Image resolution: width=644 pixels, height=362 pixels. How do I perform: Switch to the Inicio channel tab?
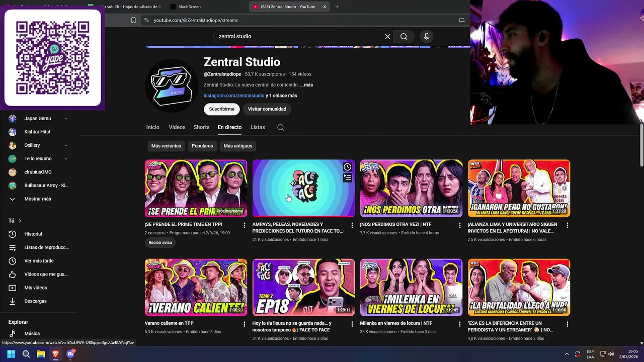point(152,127)
